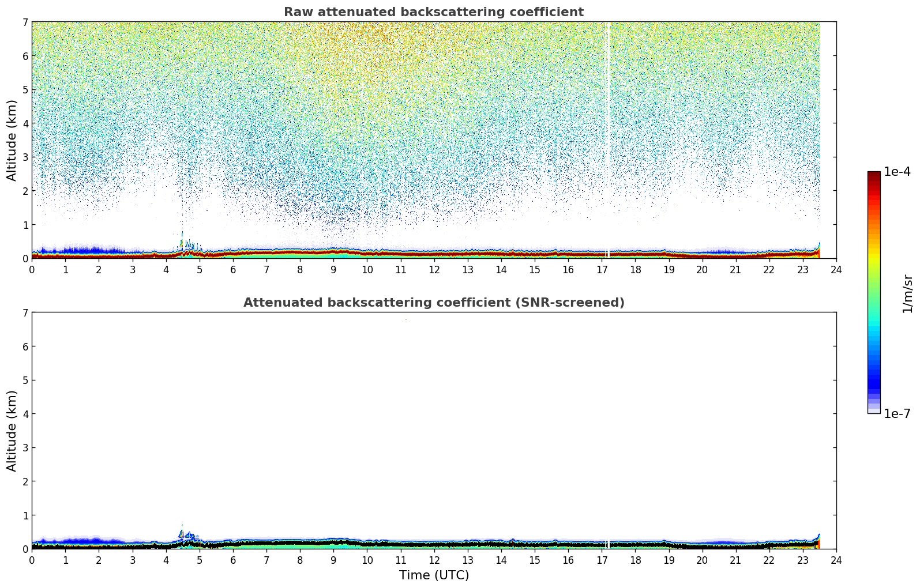
Task: Click the colorbar's "1e-4" maximum label
Action: 897,172
